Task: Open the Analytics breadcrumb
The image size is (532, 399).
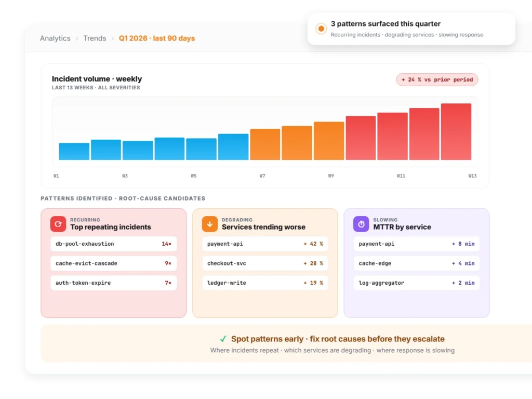Action: 55,38
